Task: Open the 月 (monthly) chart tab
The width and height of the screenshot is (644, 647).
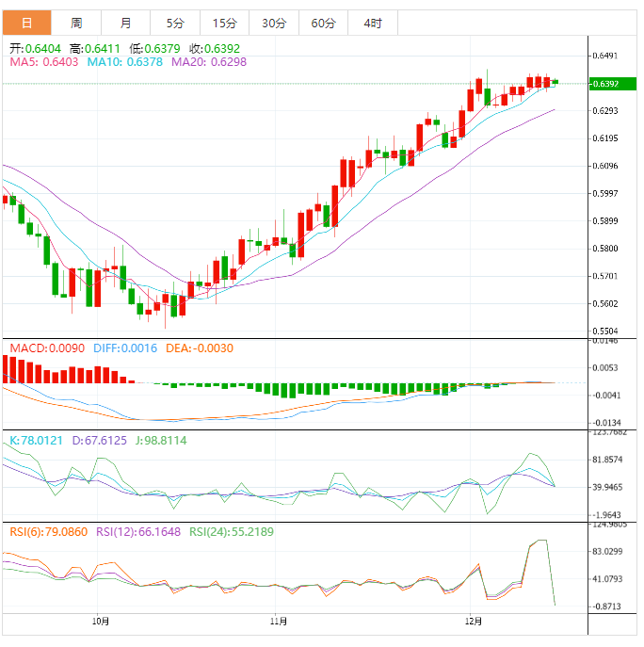Action: (126, 23)
